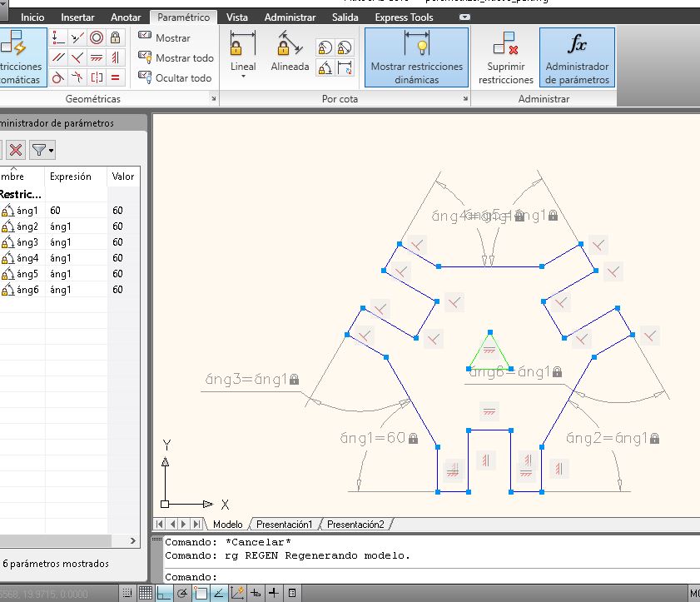This screenshot has height=602, width=700.
Task: Select the Smooth constraint icon
Action: pos(77,77)
